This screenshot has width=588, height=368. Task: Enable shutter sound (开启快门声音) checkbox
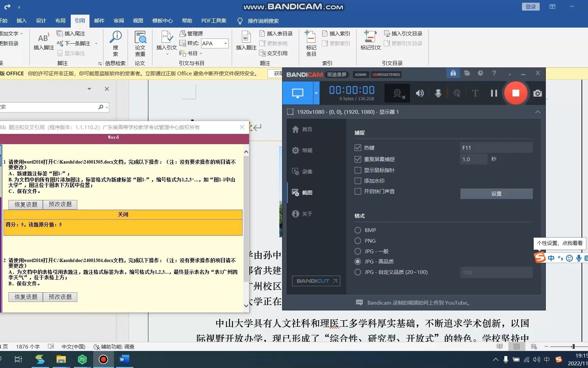(x=358, y=191)
